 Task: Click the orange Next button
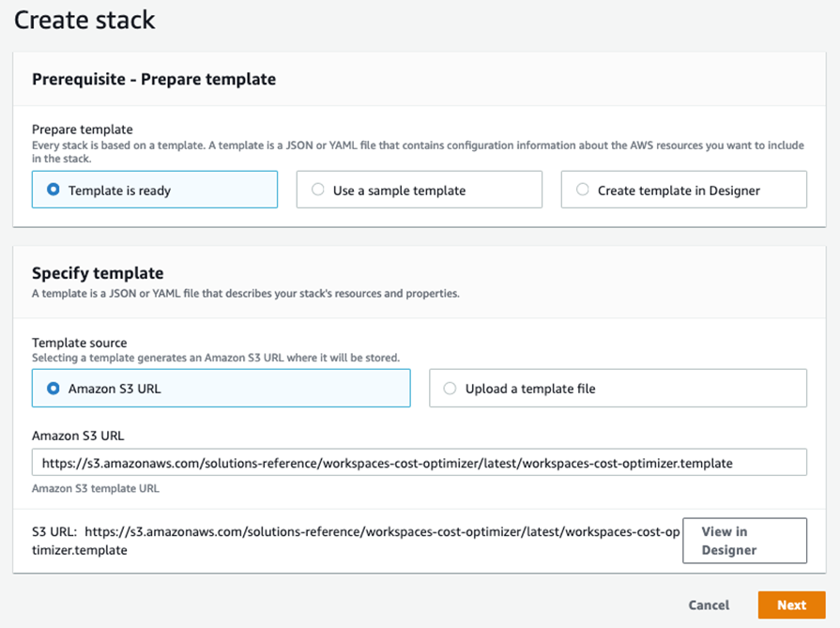coord(791,605)
